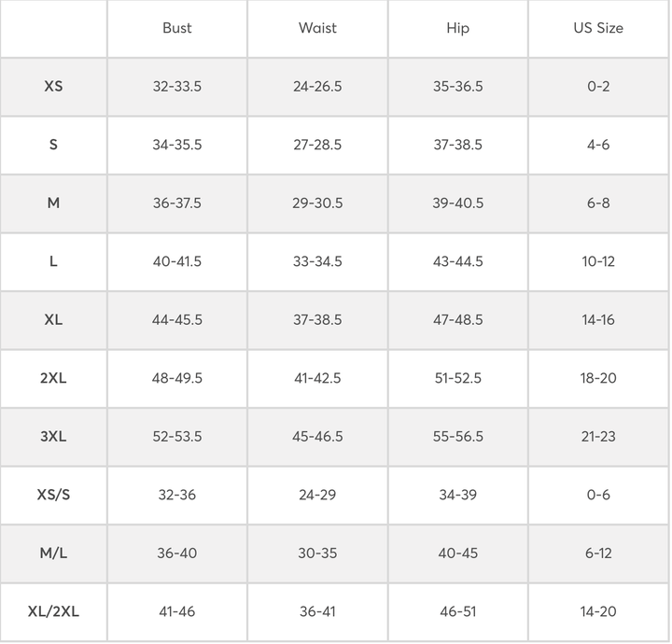Click the hip value 46-51
672x644 pixels.
457,611
